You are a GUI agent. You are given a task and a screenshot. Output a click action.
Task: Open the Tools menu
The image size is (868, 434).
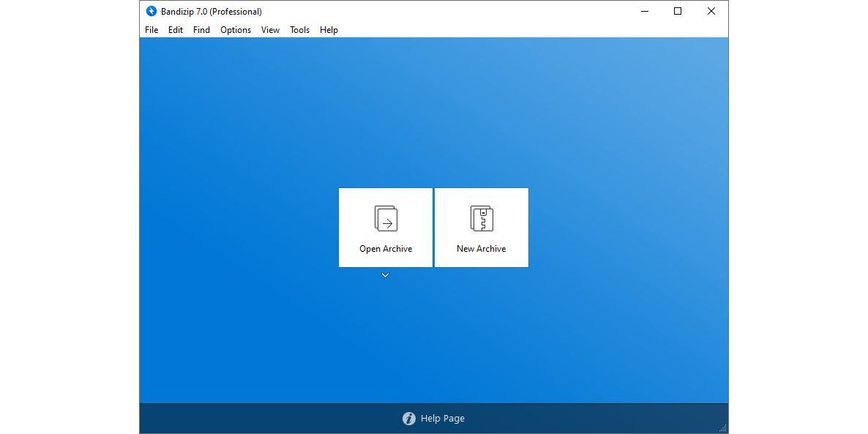tap(299, 30)
